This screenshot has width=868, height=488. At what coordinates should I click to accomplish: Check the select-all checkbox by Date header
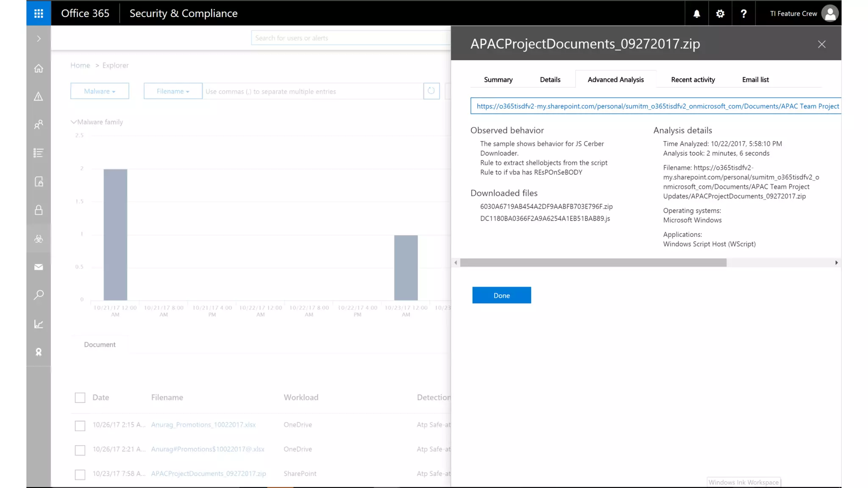coord(80,397)
